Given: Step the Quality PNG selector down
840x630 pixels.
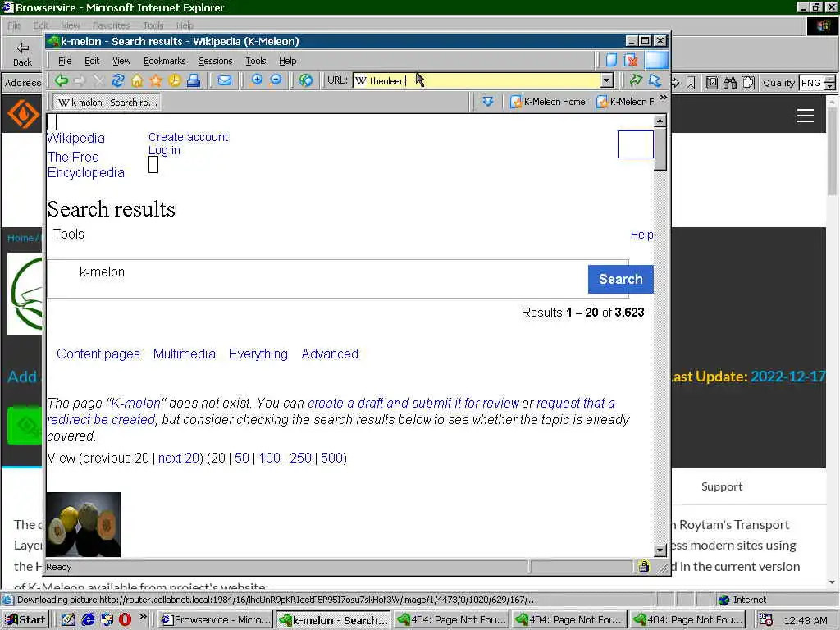Looking at the screenshot, I should (x=829, y=86).
